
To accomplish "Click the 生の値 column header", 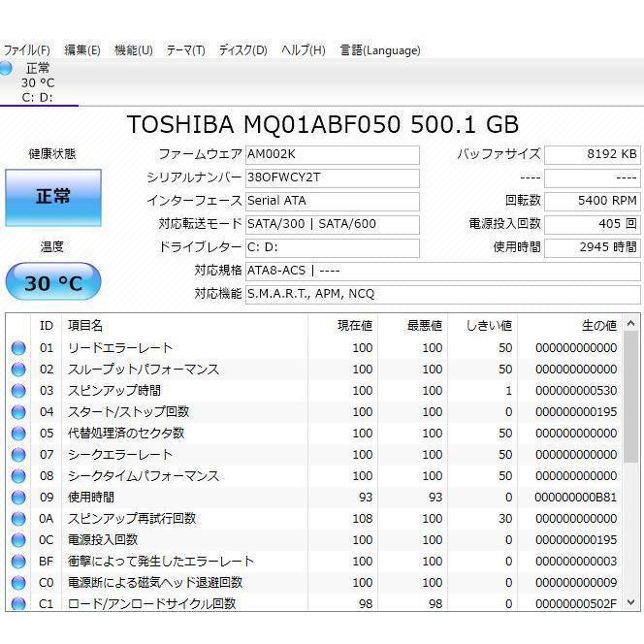I will (569, 326).
